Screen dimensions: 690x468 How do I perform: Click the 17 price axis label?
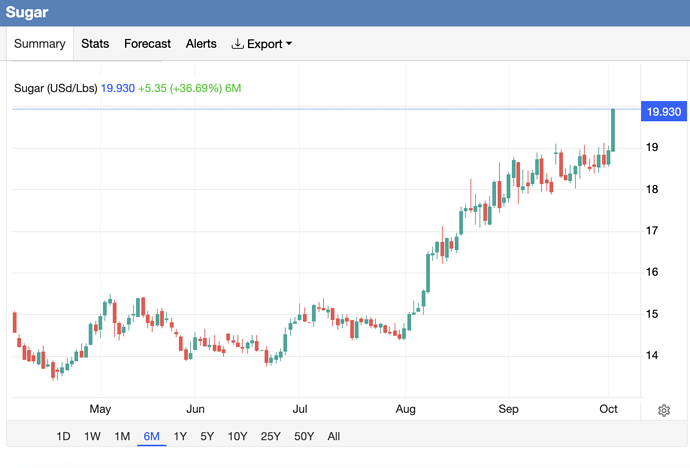click(652, 230)
